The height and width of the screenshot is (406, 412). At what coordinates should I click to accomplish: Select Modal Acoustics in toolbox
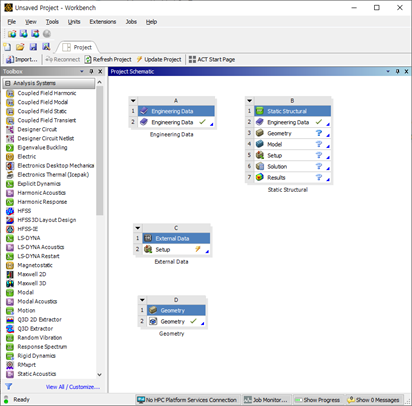37,302
